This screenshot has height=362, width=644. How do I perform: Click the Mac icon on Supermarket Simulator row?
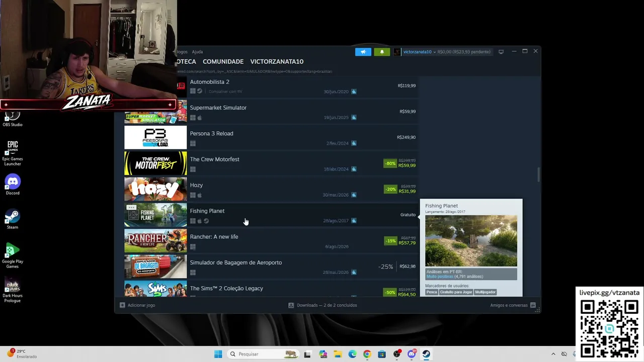tap(200, 118)
